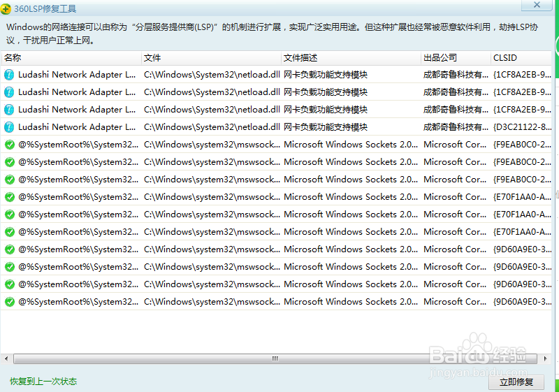The height and width of the screenshot is (392, 559).
Task: Select 网卡负载功能支持模块 in the D3C21122 row
Action: (x=326, y=127)
